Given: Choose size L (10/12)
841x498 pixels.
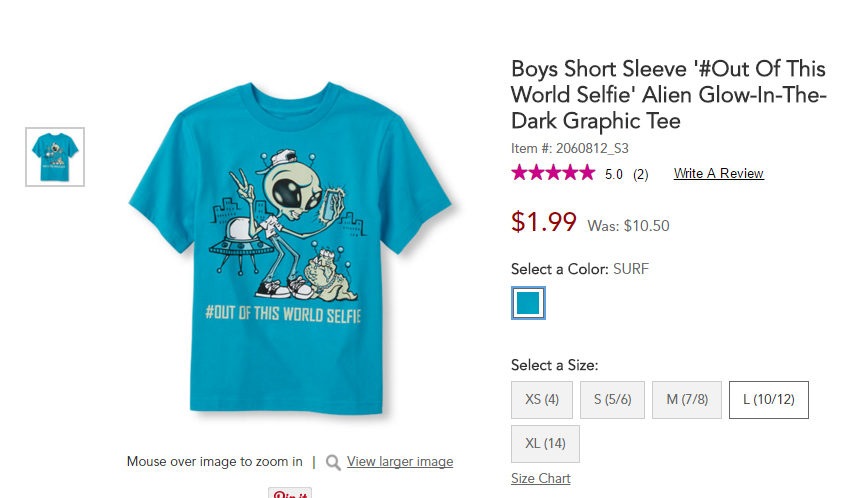Looking at the screenshot, I should [x=768, y=400].
